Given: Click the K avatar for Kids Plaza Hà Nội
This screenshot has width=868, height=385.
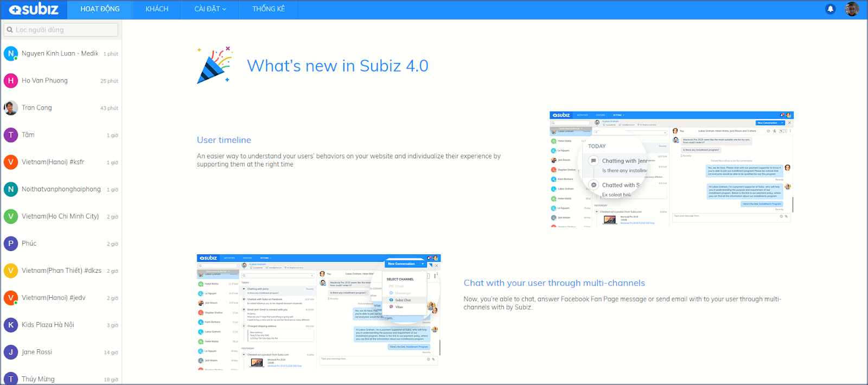Looking at the screenshot, I should click(11, 325).
